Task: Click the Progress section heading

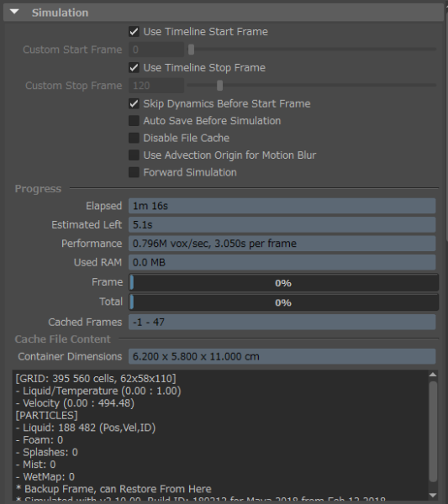Action: coord(38,189)
